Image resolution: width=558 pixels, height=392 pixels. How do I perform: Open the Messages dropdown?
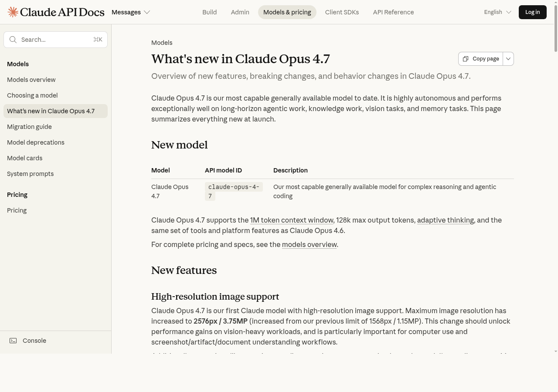(130, 12)
